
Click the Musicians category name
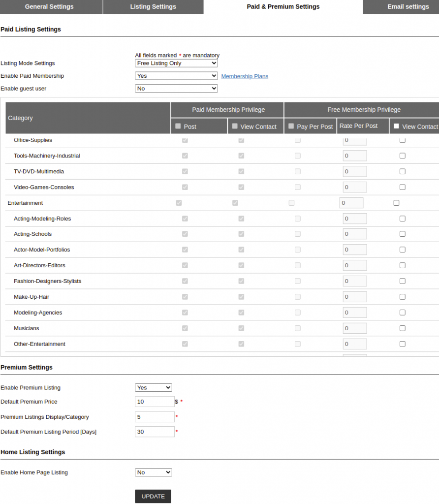[27, 328]
